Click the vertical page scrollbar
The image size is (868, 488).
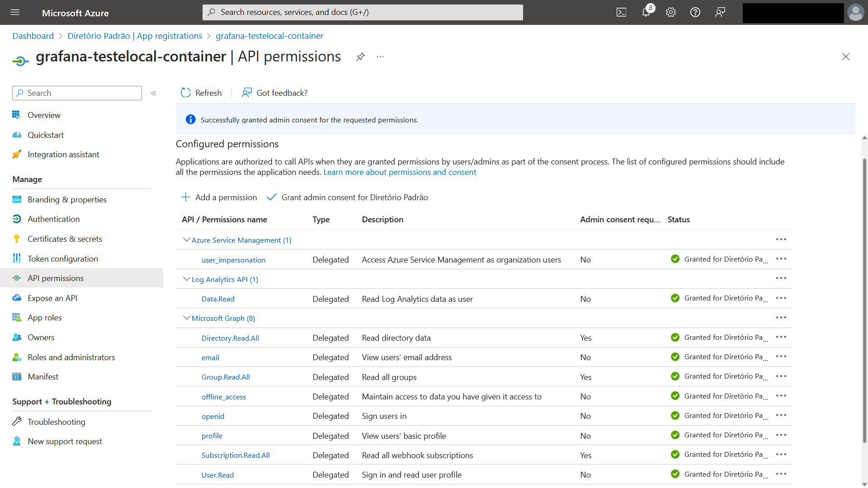click(x=864, y=300)
